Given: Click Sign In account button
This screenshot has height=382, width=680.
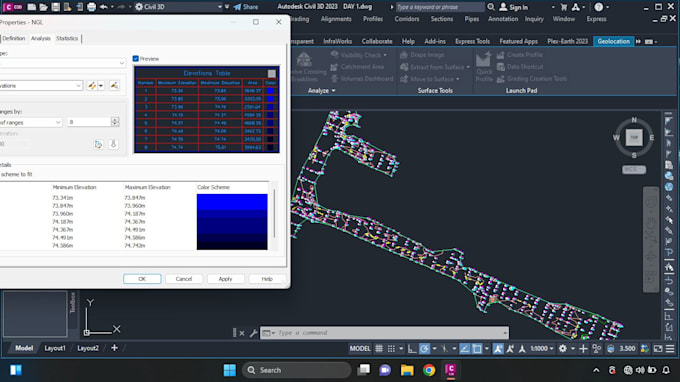Looking at the screenshot, I should click(513, 7).
